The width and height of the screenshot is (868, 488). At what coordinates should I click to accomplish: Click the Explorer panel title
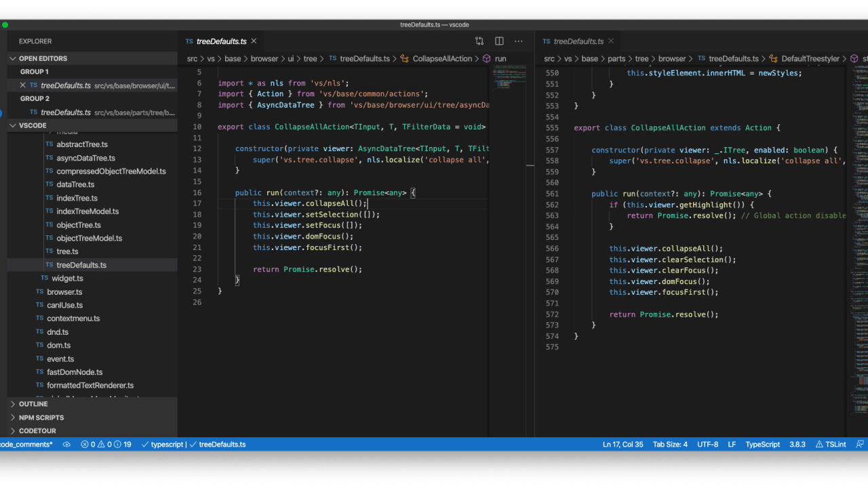[x=35, y=41]
